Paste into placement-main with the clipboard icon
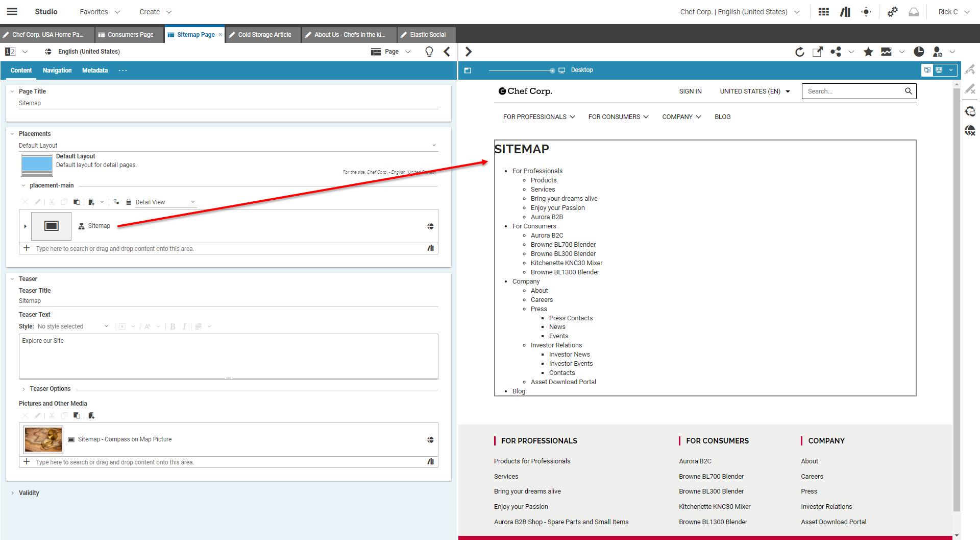Screen dimensions: 980x540 [x=77, y=202]
